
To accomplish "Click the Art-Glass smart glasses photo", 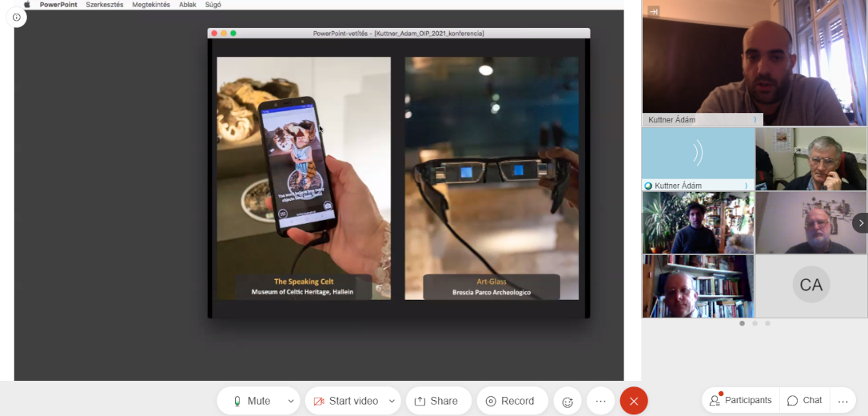I will click(x=492, y=178).
